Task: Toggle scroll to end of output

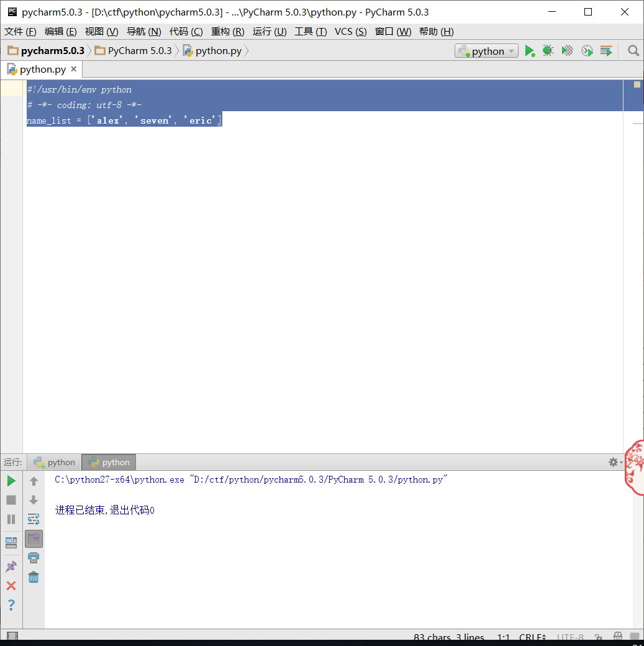Action: [34, 539]
